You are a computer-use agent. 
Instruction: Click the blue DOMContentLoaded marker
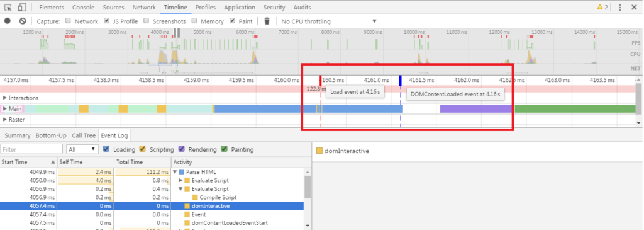(x=401, y=81)
